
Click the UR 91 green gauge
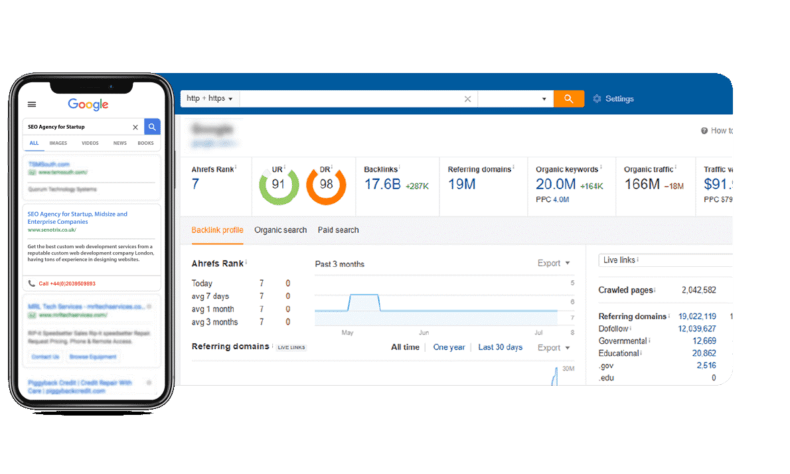pos(279,185)
